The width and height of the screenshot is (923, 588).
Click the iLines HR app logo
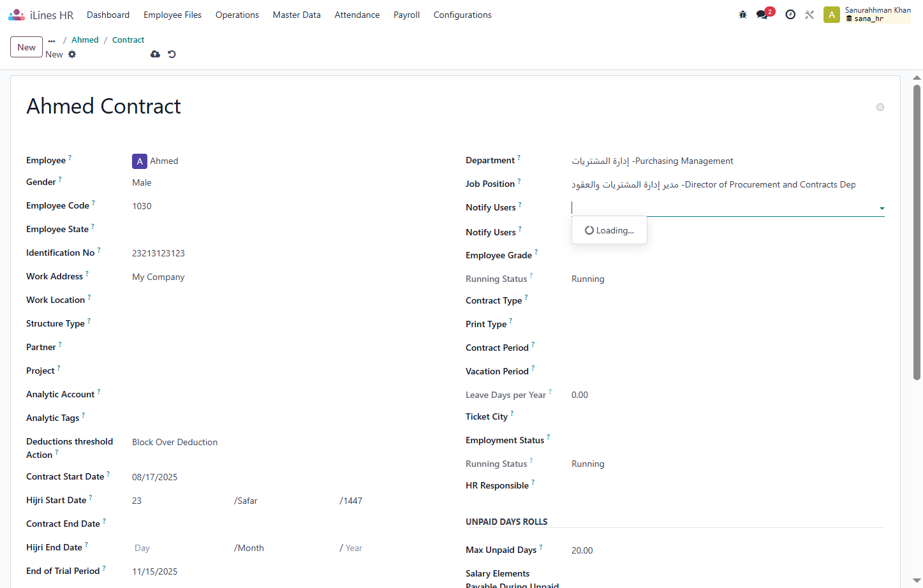(17, 15)
